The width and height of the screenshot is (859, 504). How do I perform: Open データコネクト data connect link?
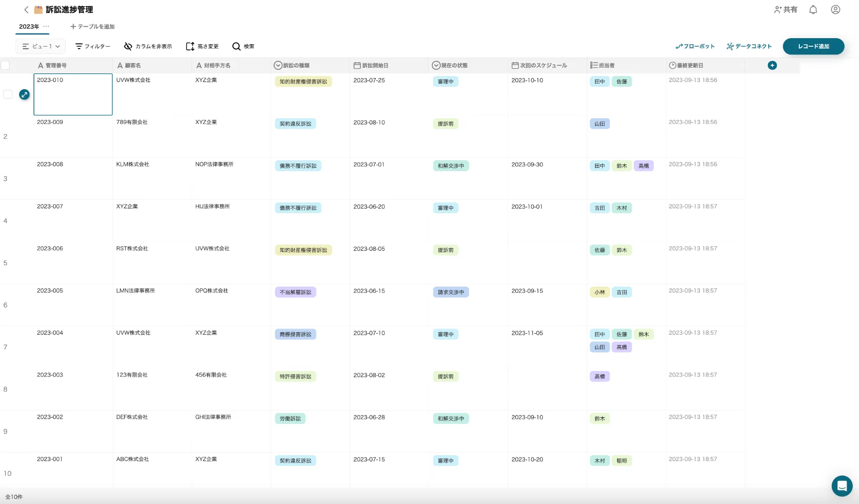[x=749, y=46]
